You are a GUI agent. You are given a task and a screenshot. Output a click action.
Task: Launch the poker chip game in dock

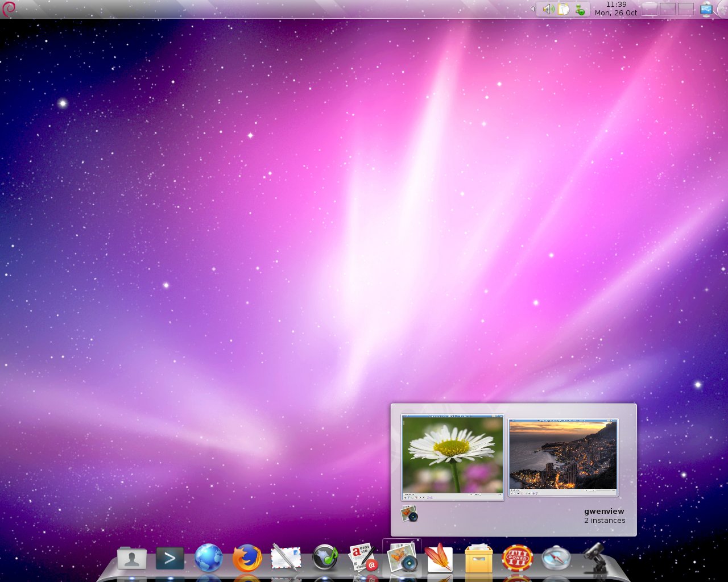click(x=517, y=558)
